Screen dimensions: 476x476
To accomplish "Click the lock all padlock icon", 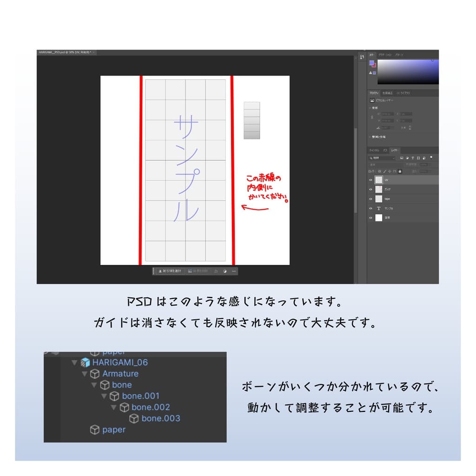I will tap(400, 171).
